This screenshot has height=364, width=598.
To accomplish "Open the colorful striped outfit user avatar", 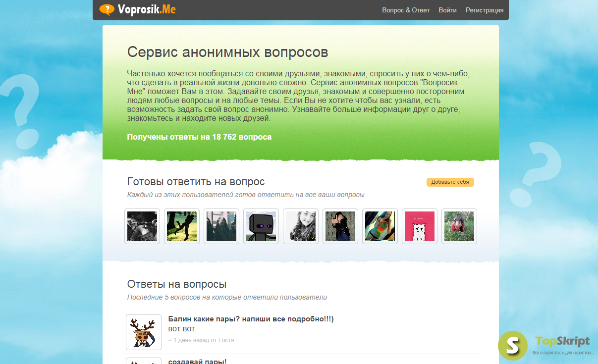I will (380, 226).
